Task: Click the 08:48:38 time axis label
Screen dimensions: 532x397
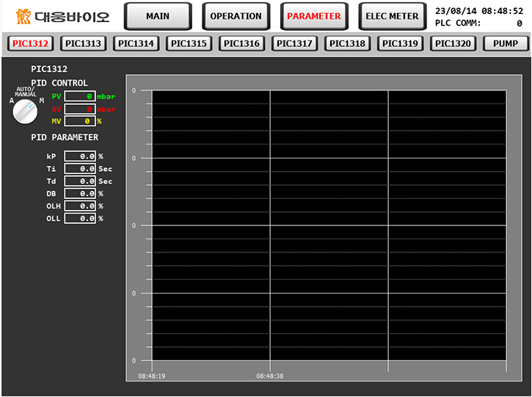Action: (x=270, y=376)
